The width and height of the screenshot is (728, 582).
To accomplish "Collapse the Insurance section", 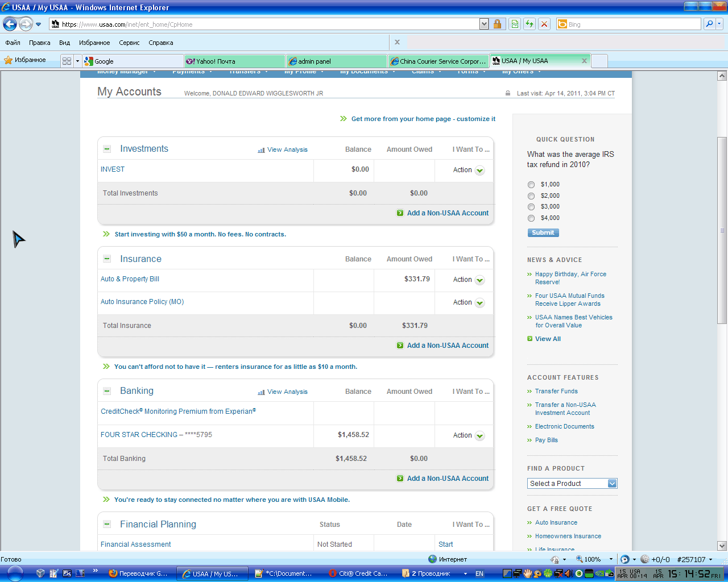I will click(x=107, y=259).
